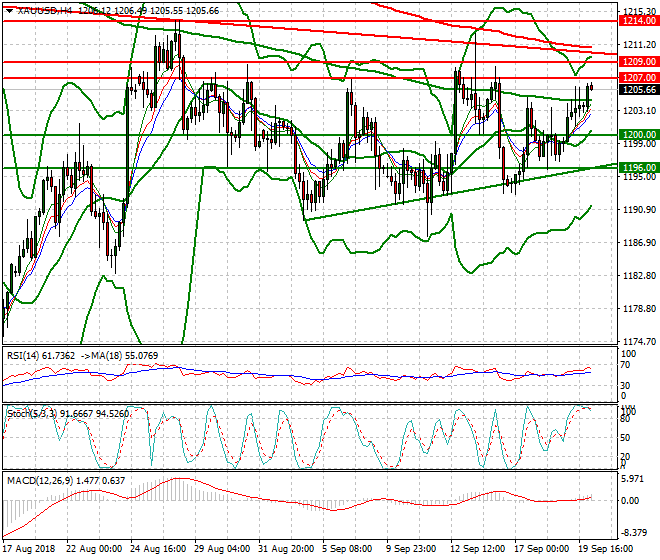Click the 24 Aug 16:00 time label
The width and height of the screenshot is (660, 560).
pyautogui.click(x=158, y=549)
